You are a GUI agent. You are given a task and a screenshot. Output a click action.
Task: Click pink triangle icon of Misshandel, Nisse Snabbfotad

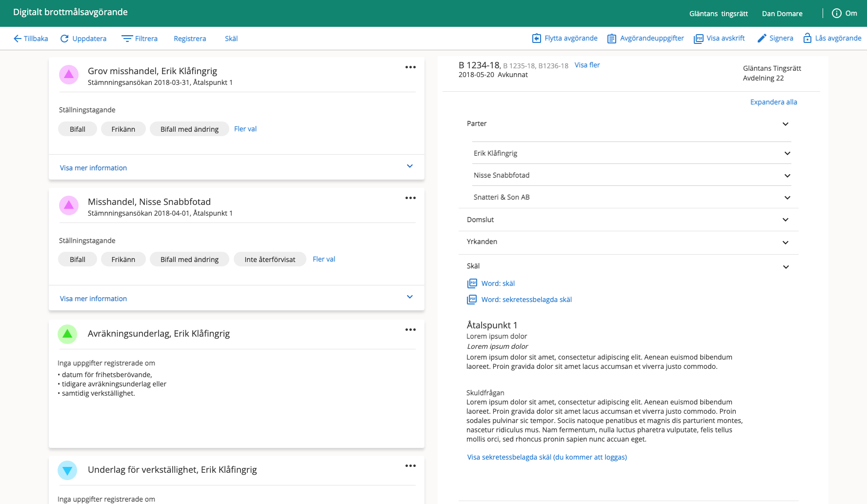pos(69,205)
